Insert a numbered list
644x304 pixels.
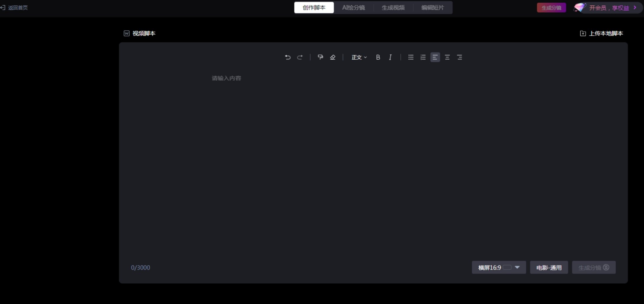(423, 57)
